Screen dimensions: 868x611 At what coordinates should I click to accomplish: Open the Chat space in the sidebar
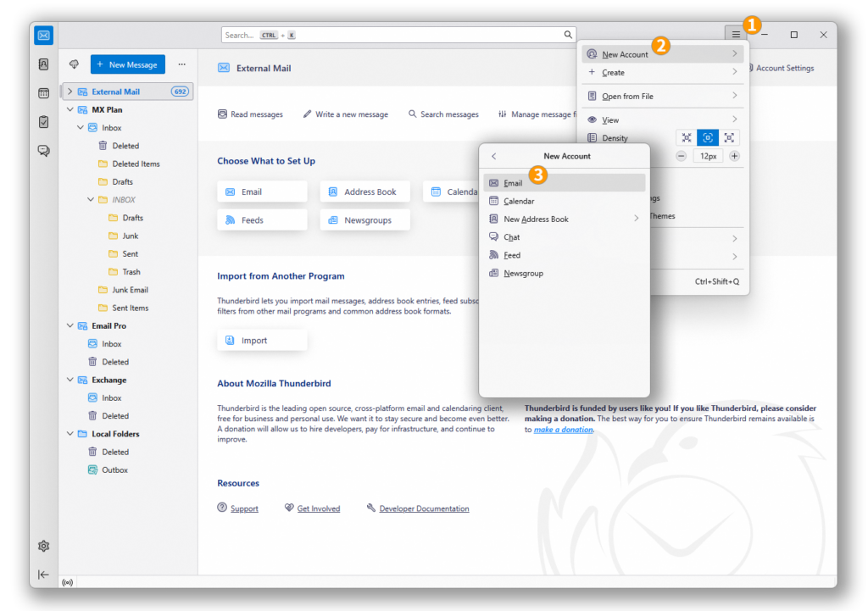tap(43, 150)
